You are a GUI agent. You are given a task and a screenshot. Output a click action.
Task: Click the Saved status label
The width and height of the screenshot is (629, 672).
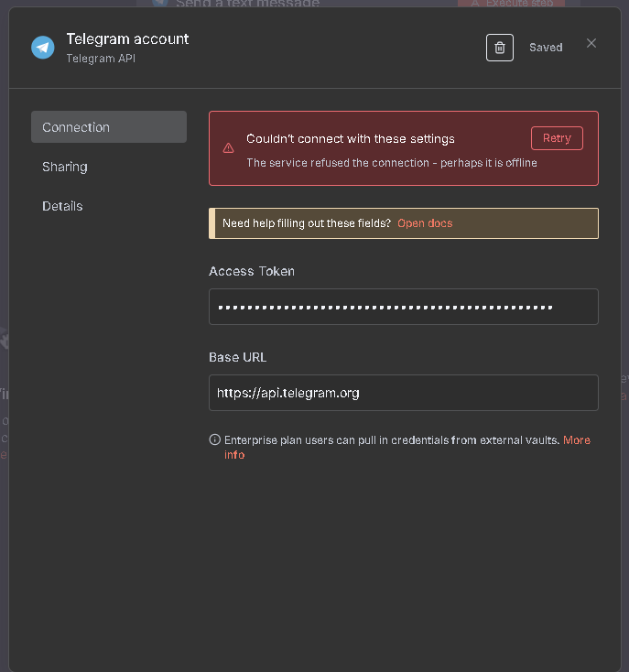(x=546, y=48)
